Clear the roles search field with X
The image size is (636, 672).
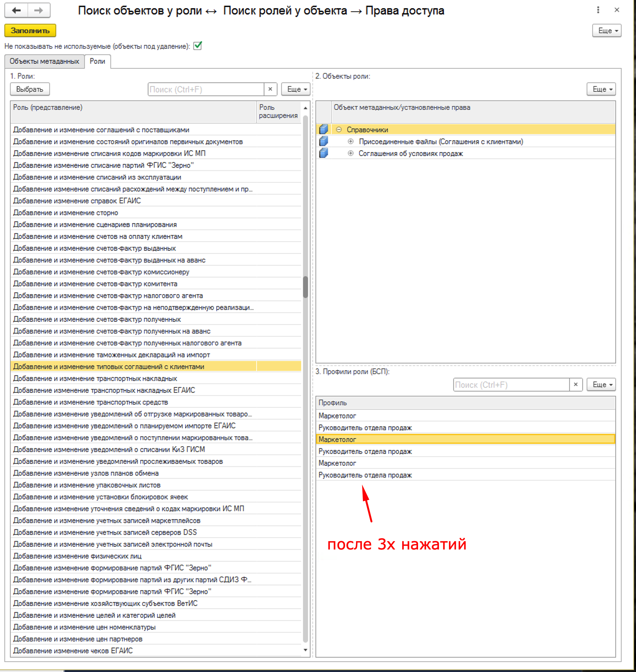[270, 89]
